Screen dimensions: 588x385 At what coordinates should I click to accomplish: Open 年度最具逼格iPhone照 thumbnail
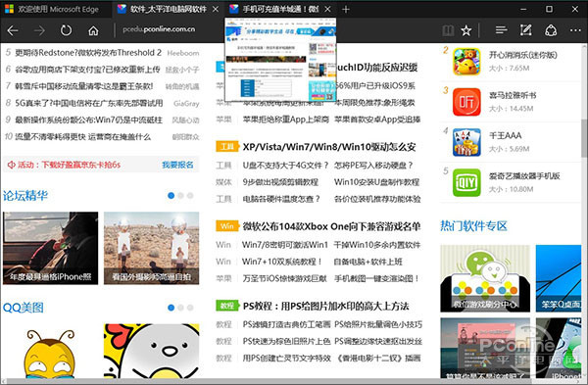coord(51,248)
